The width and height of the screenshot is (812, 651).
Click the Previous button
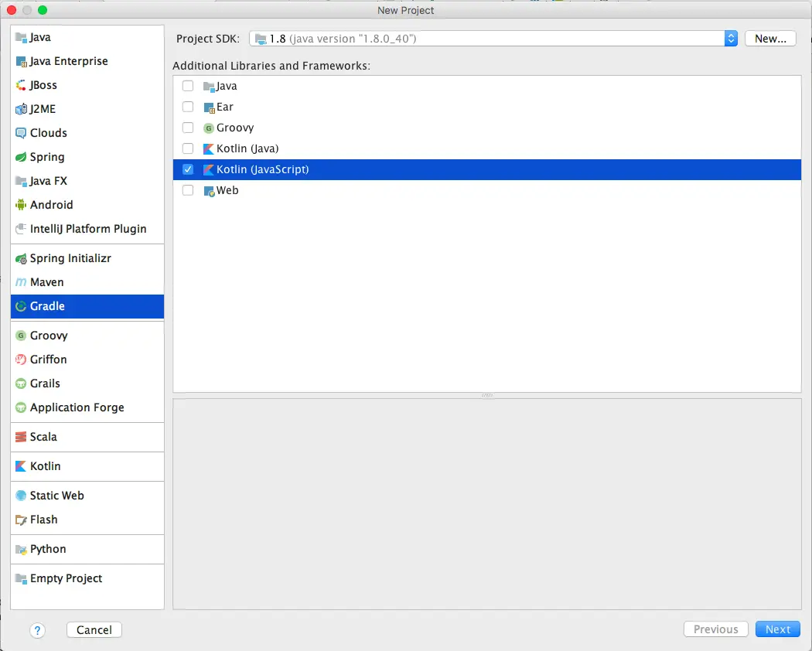coord(715,629)
